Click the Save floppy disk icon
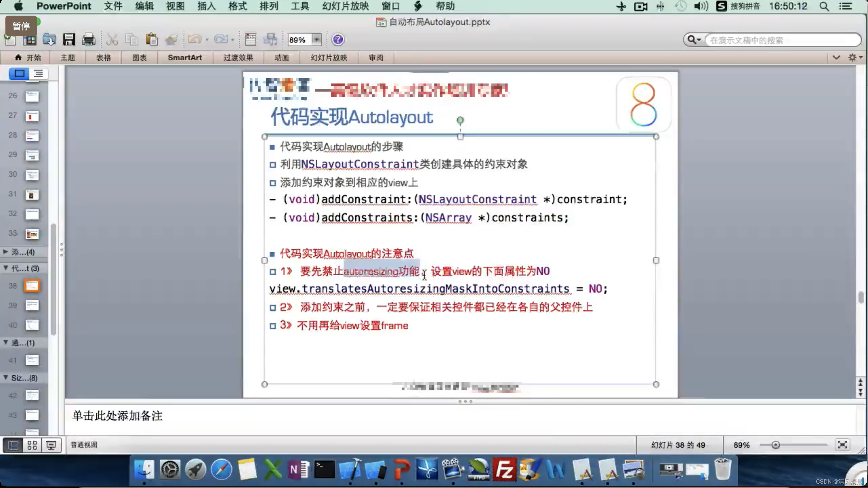This screenshot has height=488, width=868. pyautogui.click(x=69, y=40)
